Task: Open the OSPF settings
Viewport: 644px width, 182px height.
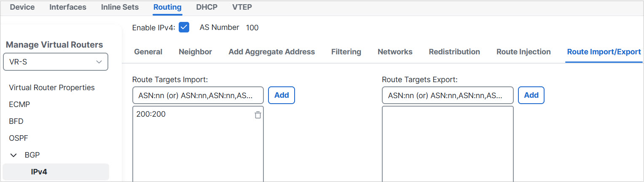Action: (x=19, y=138)
